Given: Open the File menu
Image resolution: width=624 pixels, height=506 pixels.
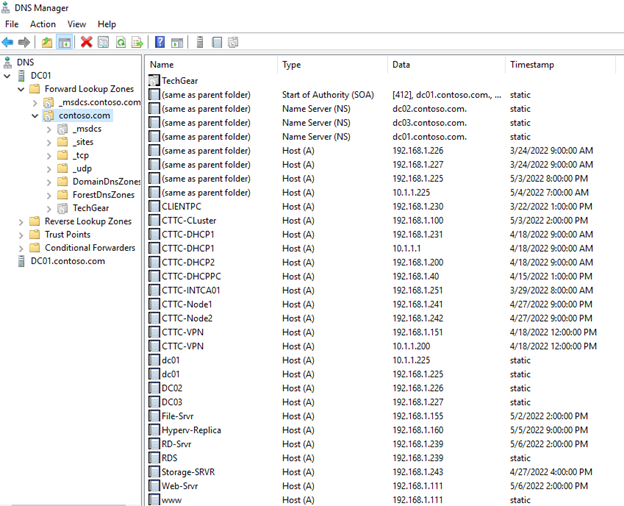Looking at the screenshot, I should pos(12,24).
